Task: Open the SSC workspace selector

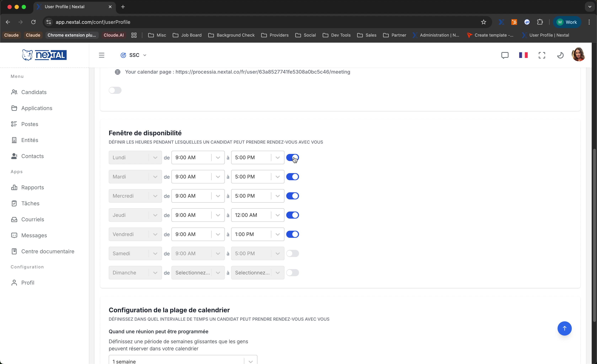Action: (x=134, y=55)
